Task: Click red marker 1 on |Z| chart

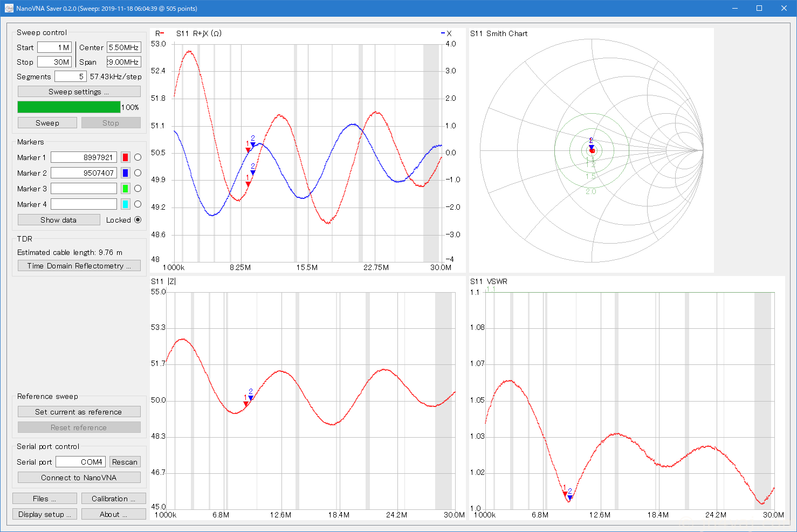Action: point(246,403)
